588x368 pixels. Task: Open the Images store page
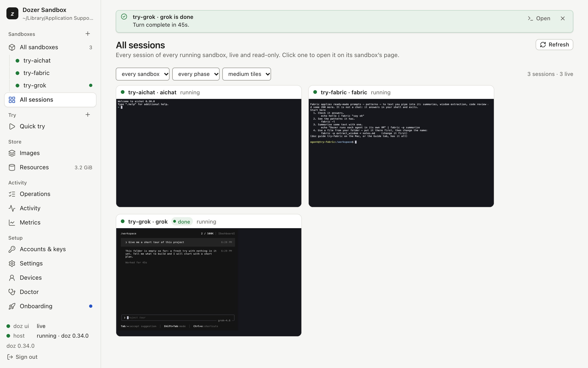point(50,153)
